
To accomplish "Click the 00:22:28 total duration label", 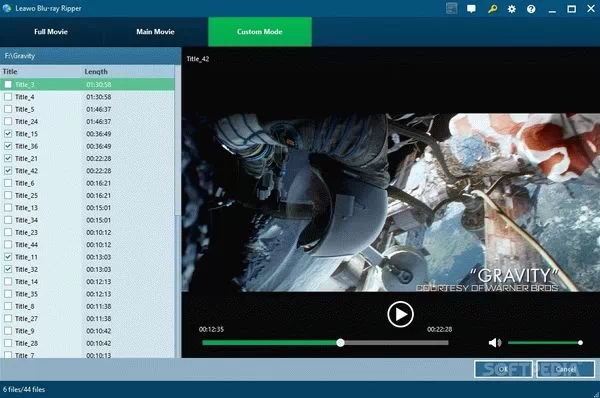I will (440, 329).
